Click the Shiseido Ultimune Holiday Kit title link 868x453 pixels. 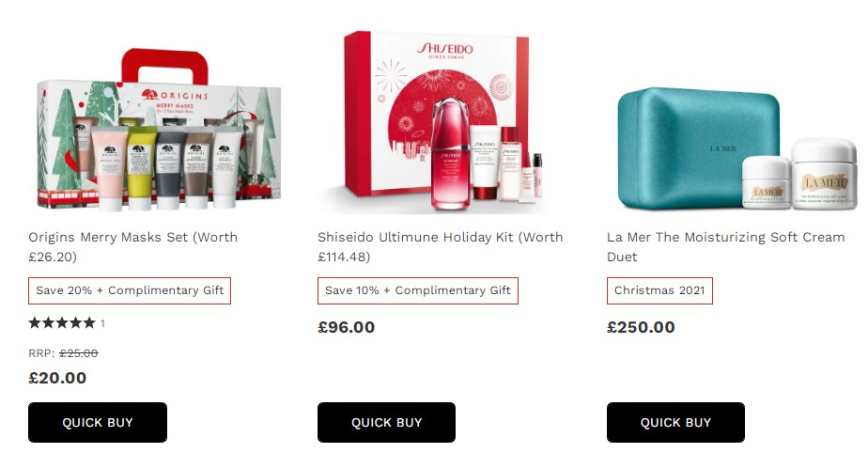440,247
